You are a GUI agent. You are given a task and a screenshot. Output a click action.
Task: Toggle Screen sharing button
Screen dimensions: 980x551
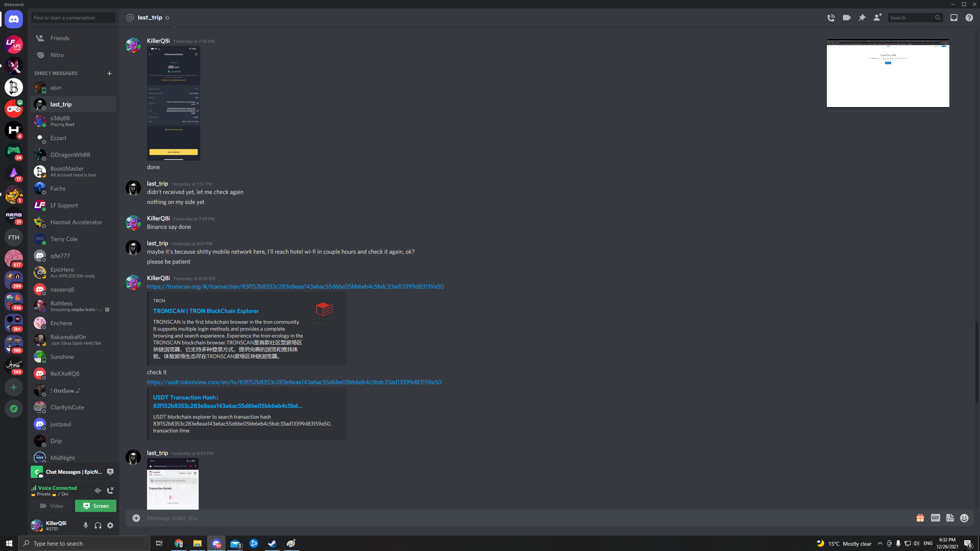click(x=96, y=506)
